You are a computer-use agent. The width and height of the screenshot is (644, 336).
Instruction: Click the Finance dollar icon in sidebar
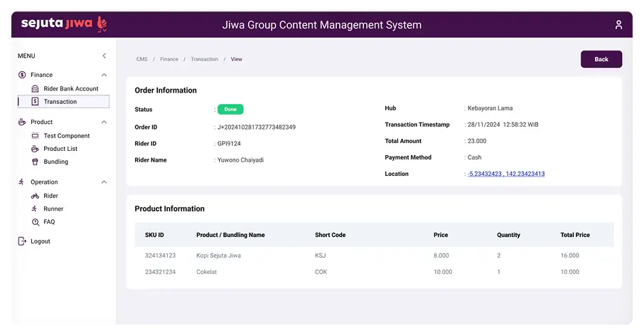[22, 75]
